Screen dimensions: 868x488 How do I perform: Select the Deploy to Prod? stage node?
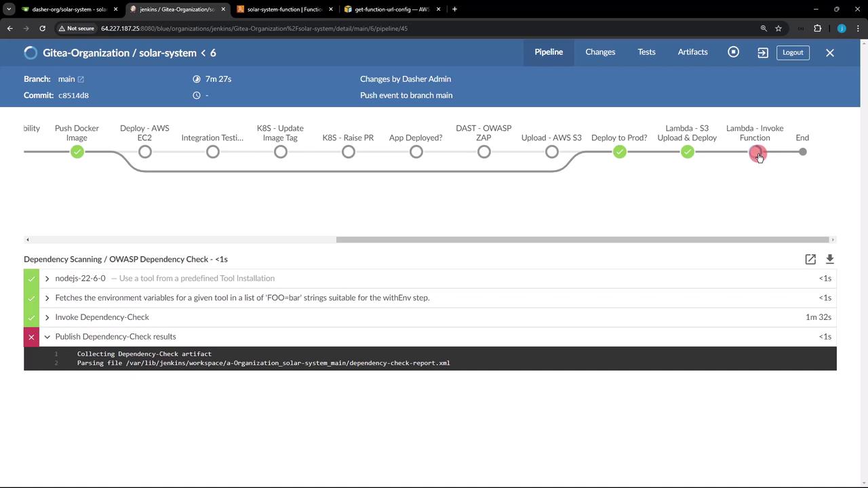coord(620,152)
